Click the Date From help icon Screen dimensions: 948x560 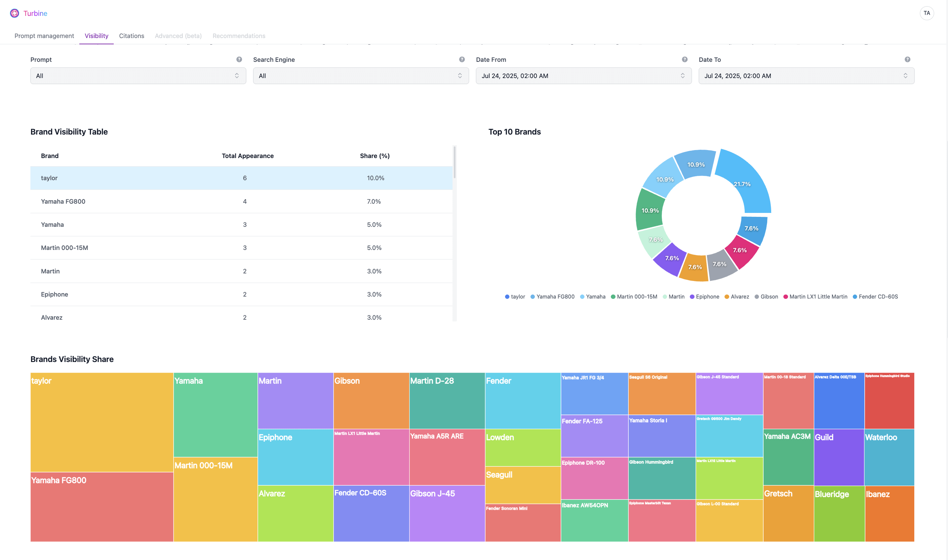(685, 60)
